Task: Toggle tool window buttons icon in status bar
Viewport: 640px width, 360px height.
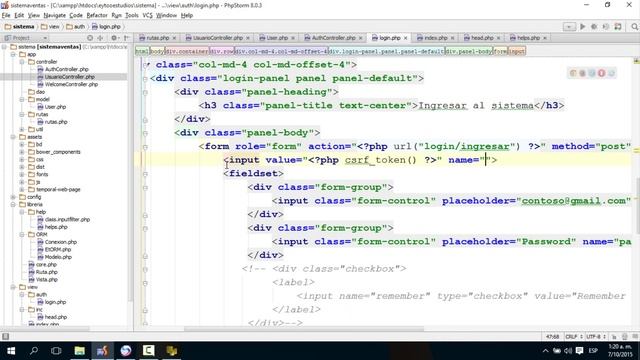Action: 5,337
